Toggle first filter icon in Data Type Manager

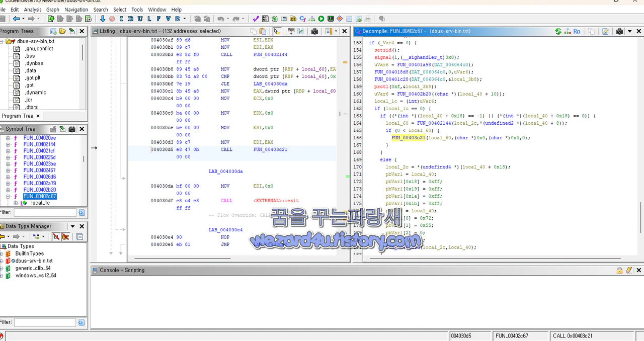pyautogui.click(x=56, y=236)
